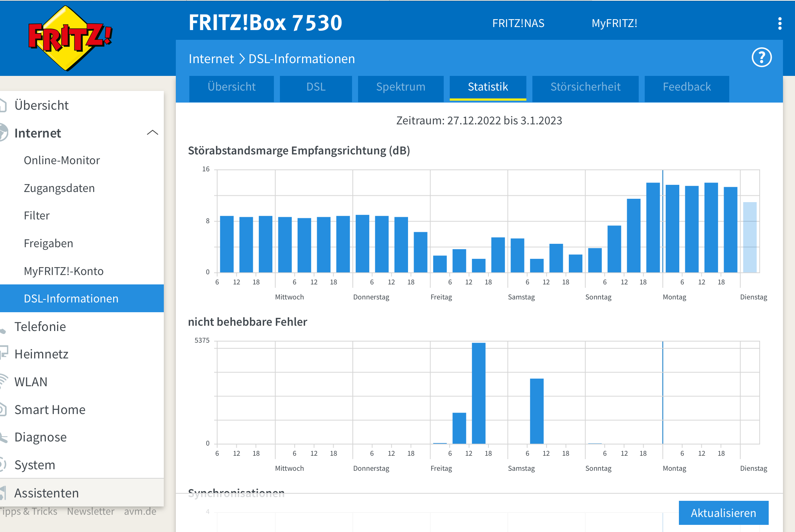Open the Feedback tab
The image size is (795, 532).
[x=686, y=87]
